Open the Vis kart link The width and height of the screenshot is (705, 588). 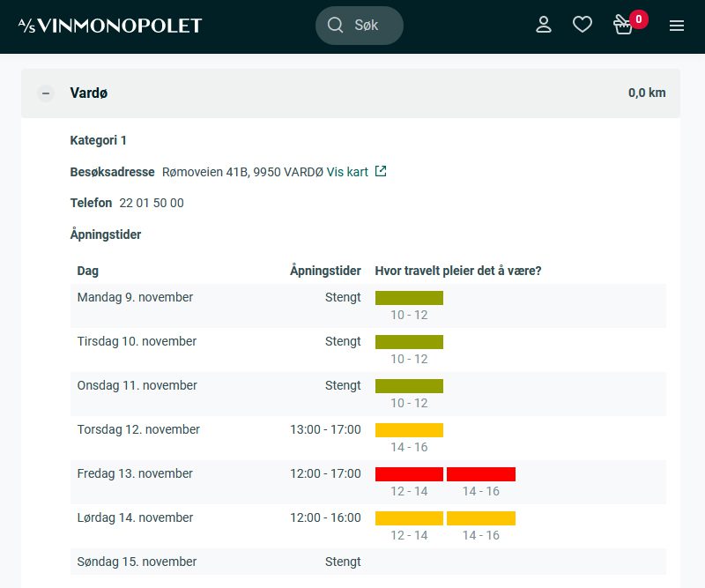tap(347, 172)
